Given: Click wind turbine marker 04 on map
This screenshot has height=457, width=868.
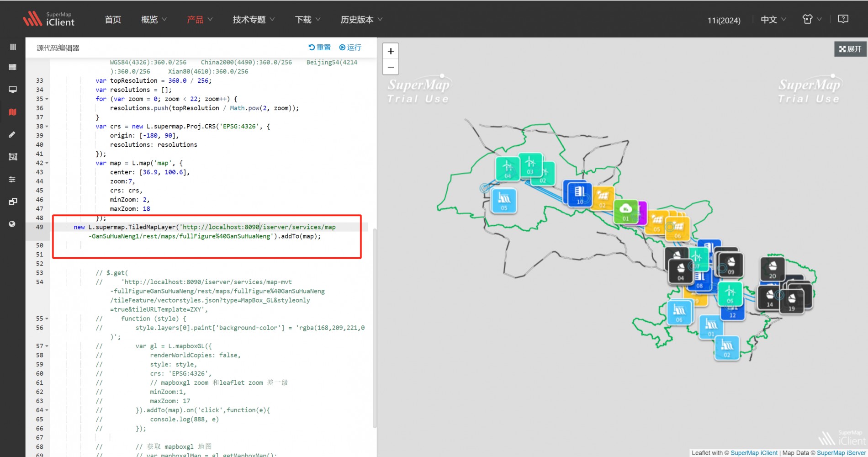Looking at the screenshot, I should (x=507, y=169).
